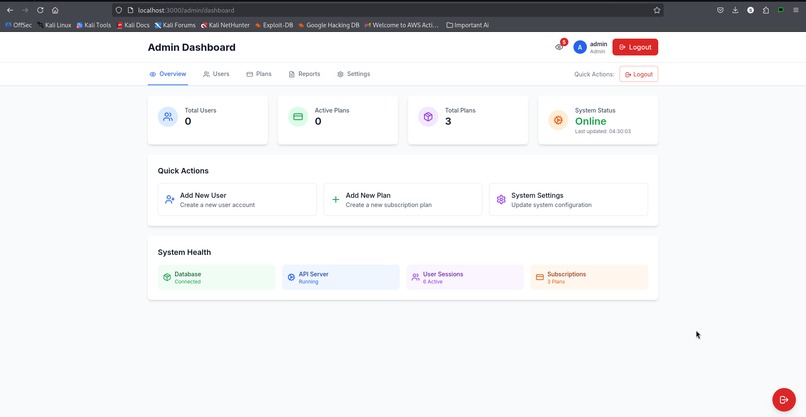Open the System Settings quick action
Viewport: 806px width, 417px height.
point(569,200)
